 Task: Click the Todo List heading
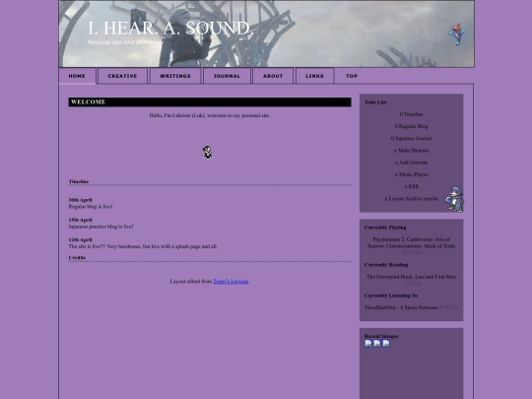click(375, 102)
